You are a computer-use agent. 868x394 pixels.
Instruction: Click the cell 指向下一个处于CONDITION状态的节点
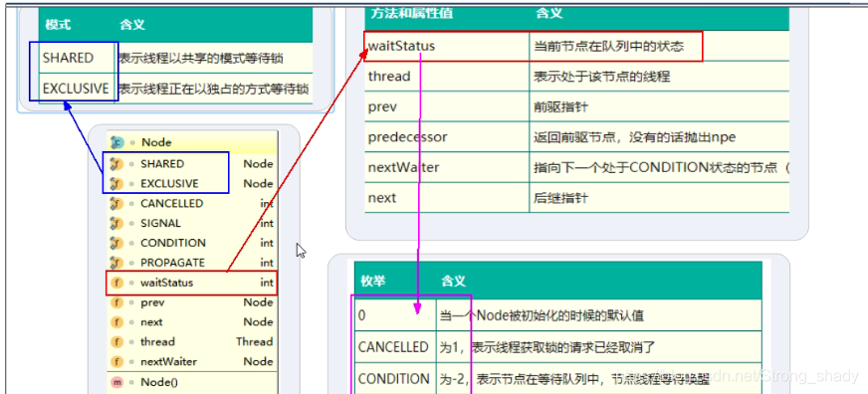[659, 167]
